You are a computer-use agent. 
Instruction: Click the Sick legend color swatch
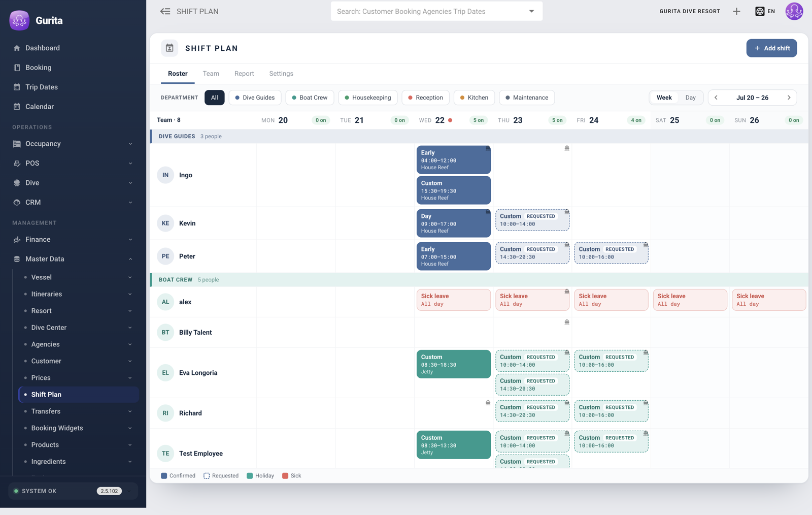point(285,476)
